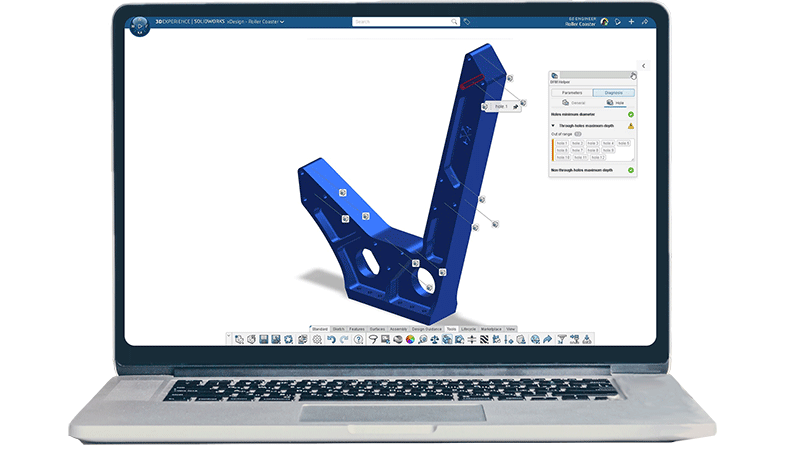Viewport: 800px width, 450px height.
Task: Switch to the Diagnosis tab in DFM Helper
Action: click(x=614, y=93)
